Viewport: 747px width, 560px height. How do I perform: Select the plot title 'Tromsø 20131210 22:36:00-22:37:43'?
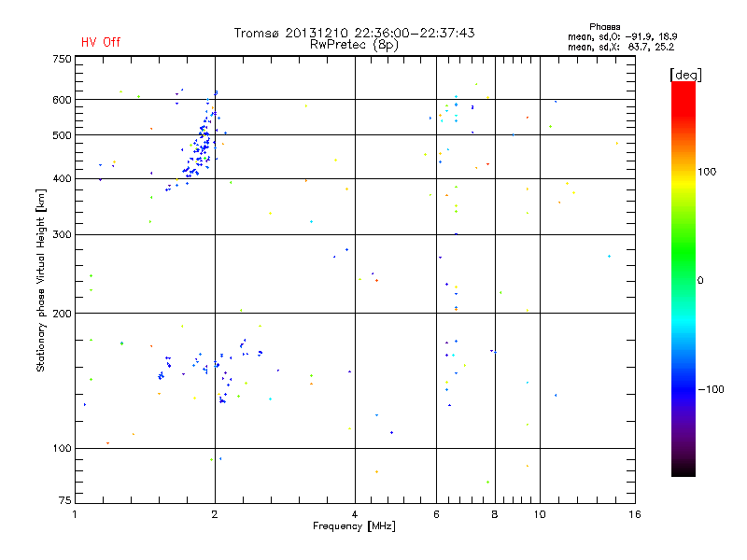[354, 33]
